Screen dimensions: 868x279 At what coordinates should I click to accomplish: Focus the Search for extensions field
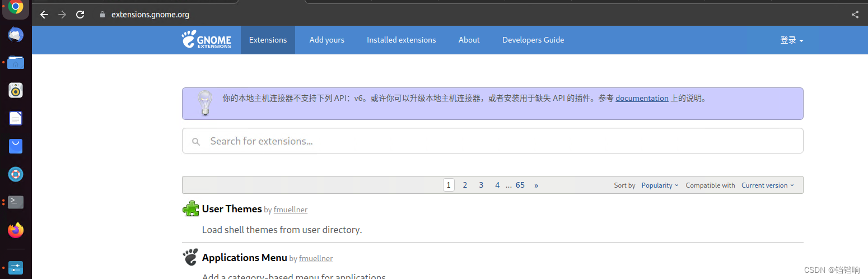point(493,141)
